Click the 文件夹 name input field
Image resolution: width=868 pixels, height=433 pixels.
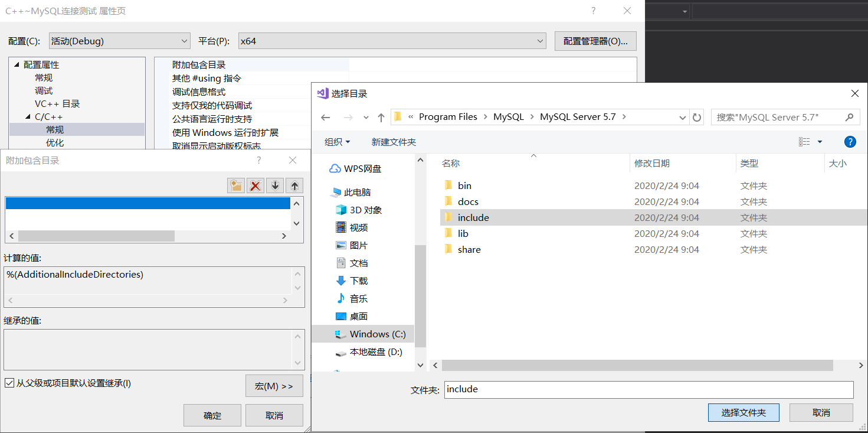pyautogui.click(x=648, y=389)
